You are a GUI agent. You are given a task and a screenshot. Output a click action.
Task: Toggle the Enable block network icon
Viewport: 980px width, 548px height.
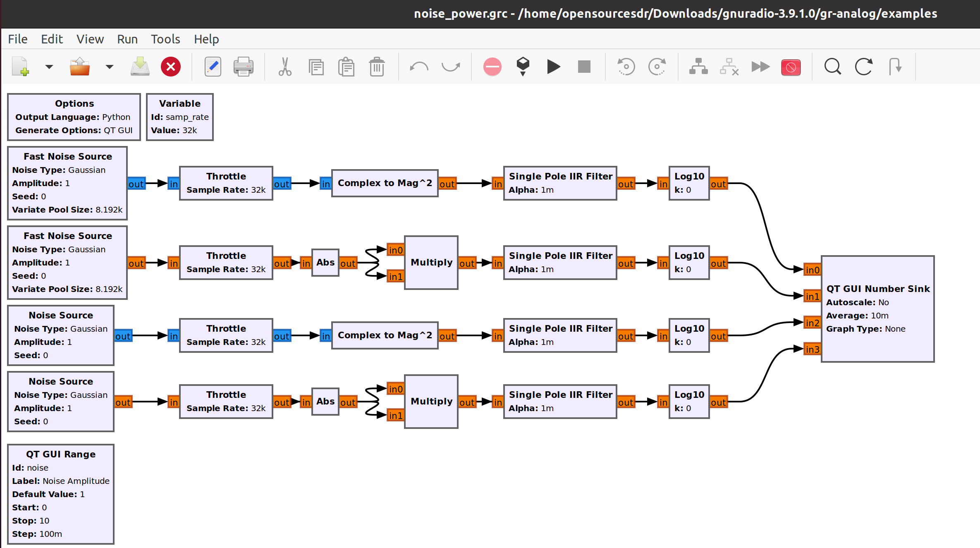698,67
